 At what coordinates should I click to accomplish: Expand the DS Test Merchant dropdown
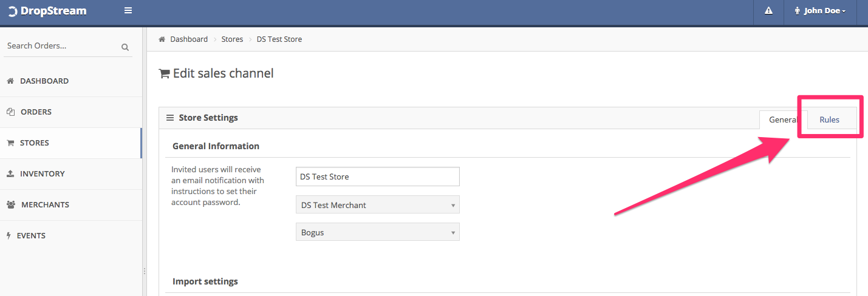click(378, 205)
